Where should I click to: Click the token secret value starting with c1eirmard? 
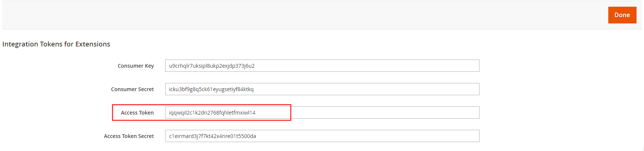pyautogui.click(x=212, y=136)
